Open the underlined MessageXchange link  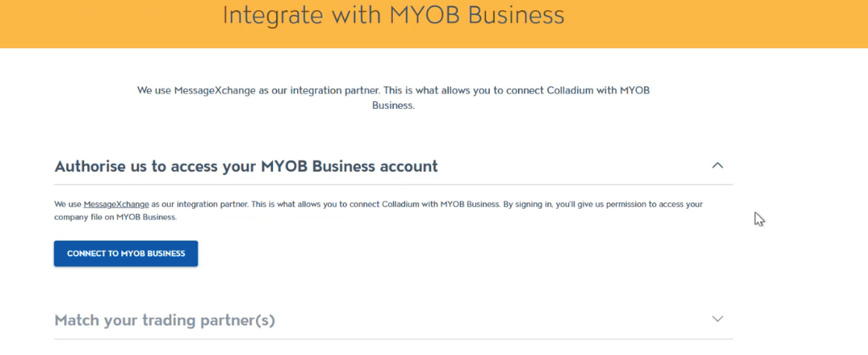coord(116,204)
